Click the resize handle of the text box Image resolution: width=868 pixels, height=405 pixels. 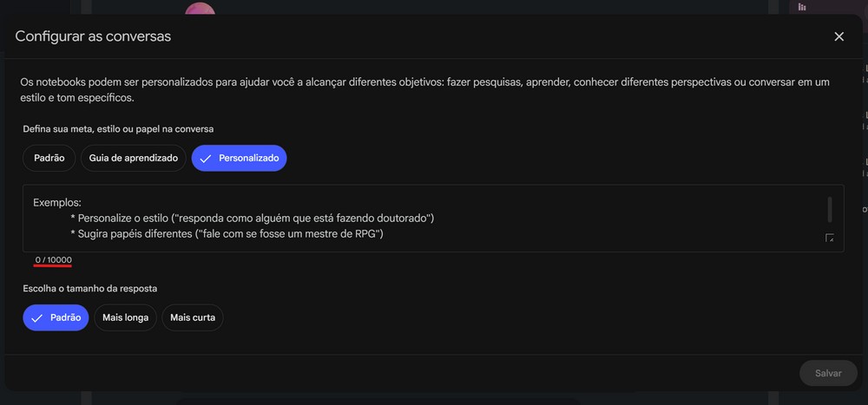tap(830, 238)
